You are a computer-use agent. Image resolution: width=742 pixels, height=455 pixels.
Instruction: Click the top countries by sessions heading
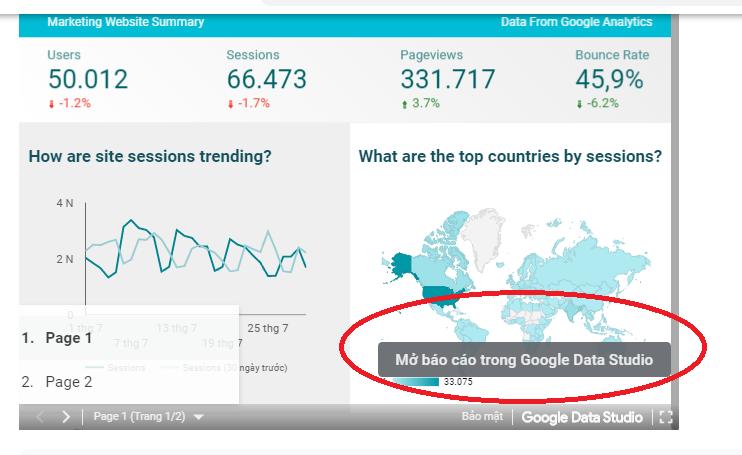[510, 156]
